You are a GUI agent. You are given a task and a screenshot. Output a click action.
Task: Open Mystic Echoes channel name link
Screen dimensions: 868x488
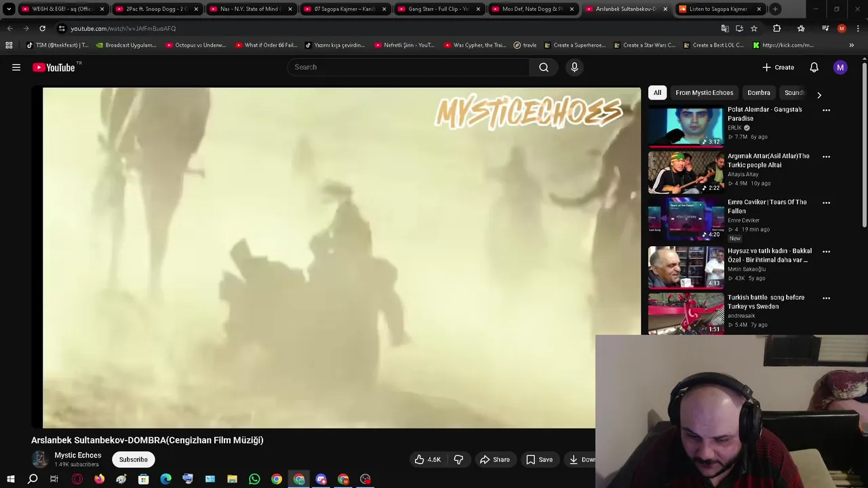(x=78, y=455)
